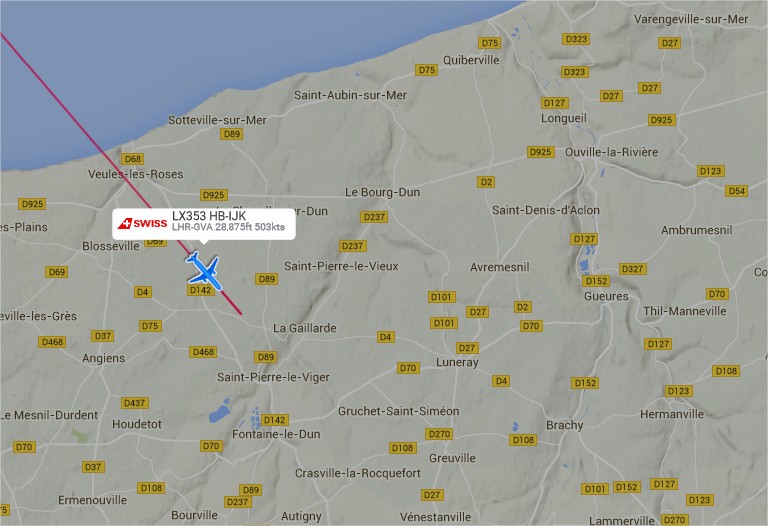
Task: Select the Quiberville town label
Action: point(471,60)
